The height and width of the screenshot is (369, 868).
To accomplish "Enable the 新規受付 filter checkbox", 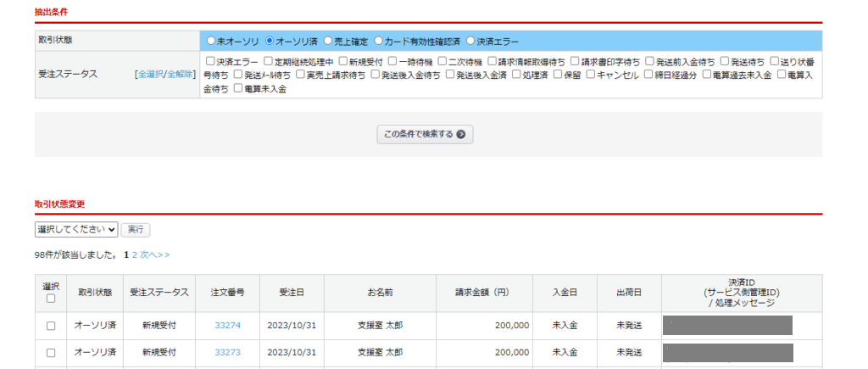I will [343, 61].
